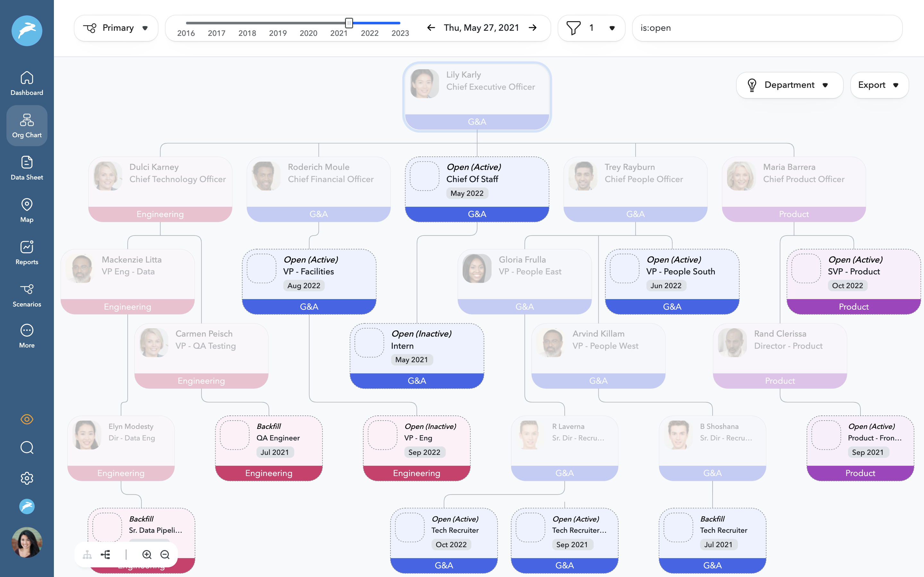Switch to horizontal tree layout

(x=106, y=555)
